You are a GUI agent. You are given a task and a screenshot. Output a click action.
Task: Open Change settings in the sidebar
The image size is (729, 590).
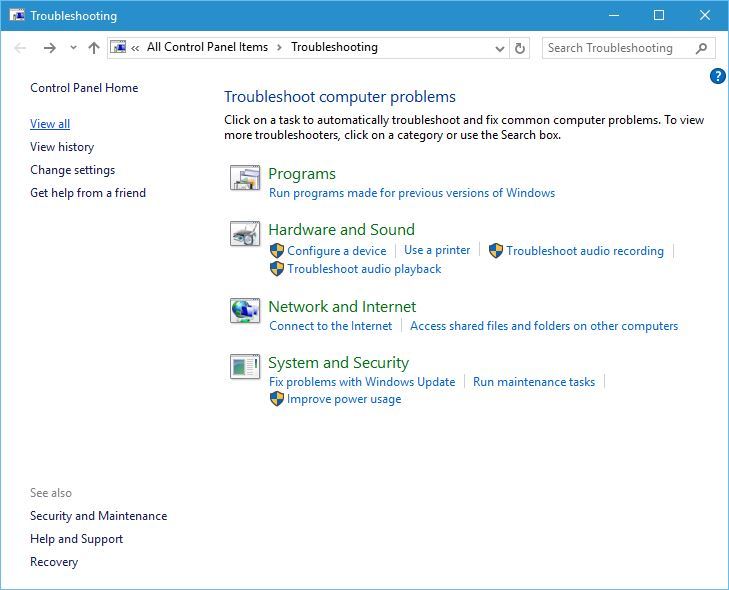point(73,170)
